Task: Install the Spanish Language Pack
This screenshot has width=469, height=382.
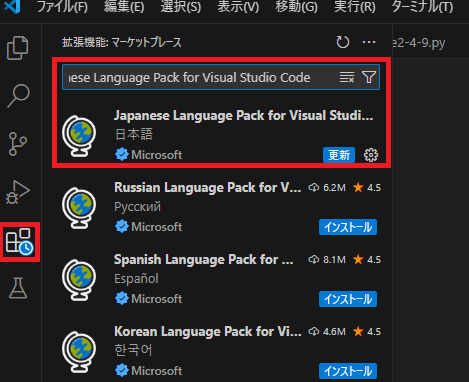Action: pyautogui.click(x=348, y=299)
